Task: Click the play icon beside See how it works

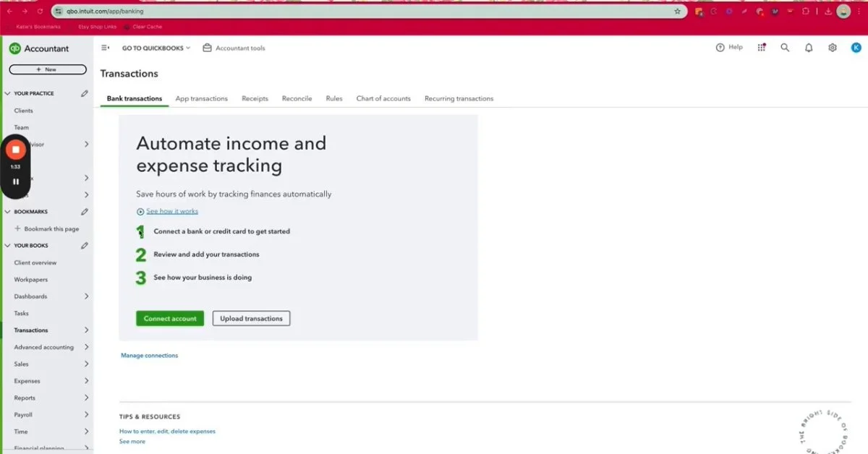Action: pyautogui.click(x=140, y=212)
